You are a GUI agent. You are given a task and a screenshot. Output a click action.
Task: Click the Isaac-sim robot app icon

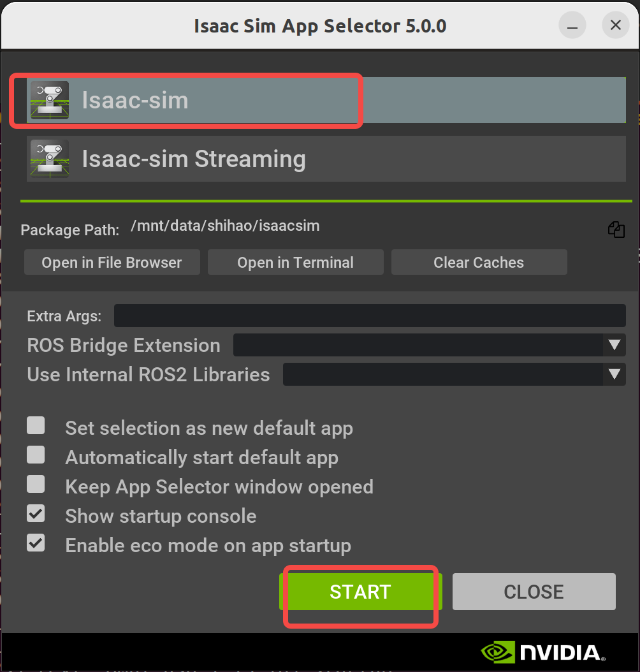pos(49,99)
